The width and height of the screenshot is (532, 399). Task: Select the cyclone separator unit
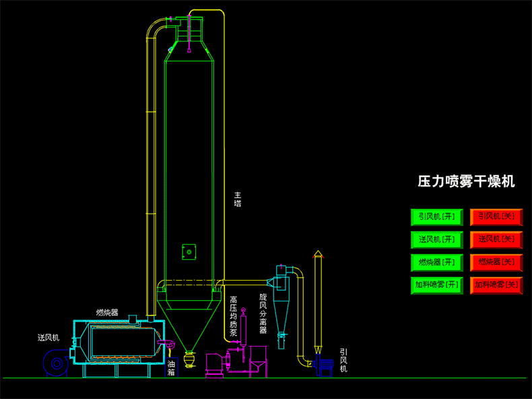280,296
